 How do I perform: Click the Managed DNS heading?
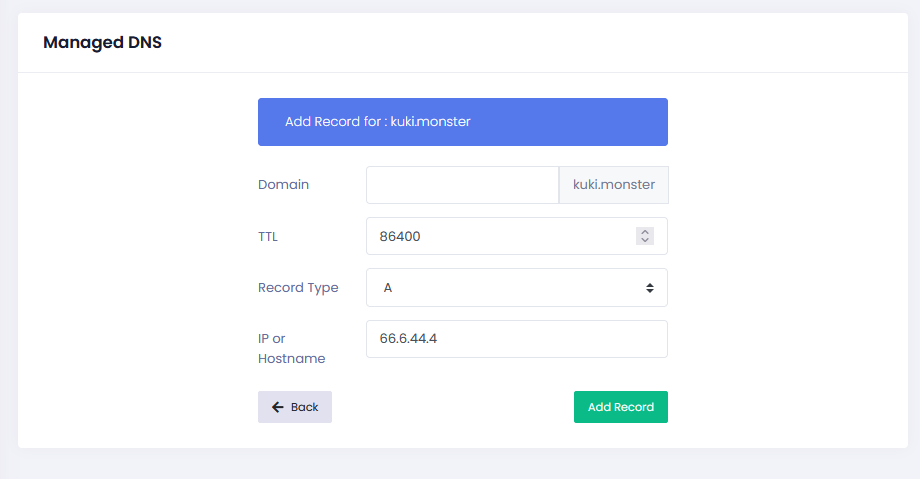(x=102, y=43)
